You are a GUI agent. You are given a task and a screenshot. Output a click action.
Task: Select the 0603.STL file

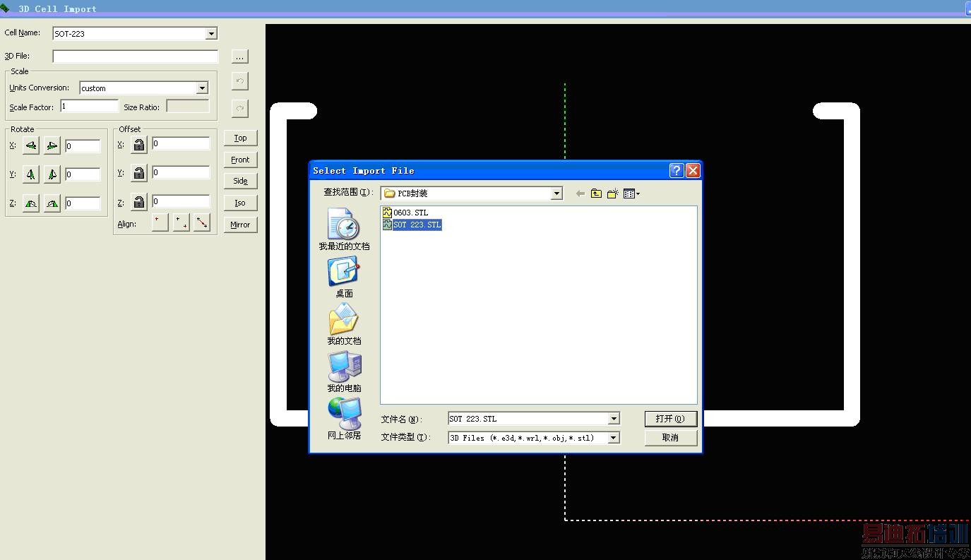coord(405,213)
